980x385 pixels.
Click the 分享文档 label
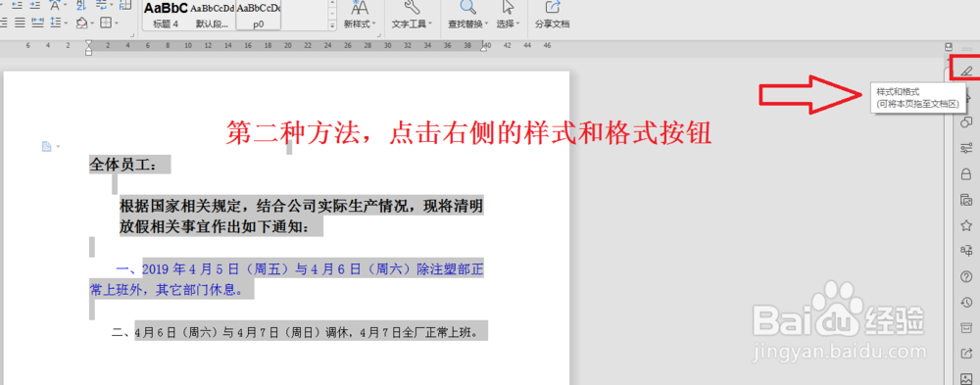(x=553, y=24)
